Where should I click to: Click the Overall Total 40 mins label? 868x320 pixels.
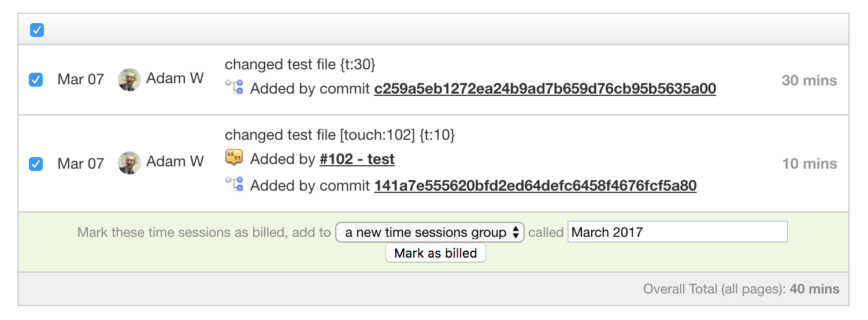click(x=741, y=289)
